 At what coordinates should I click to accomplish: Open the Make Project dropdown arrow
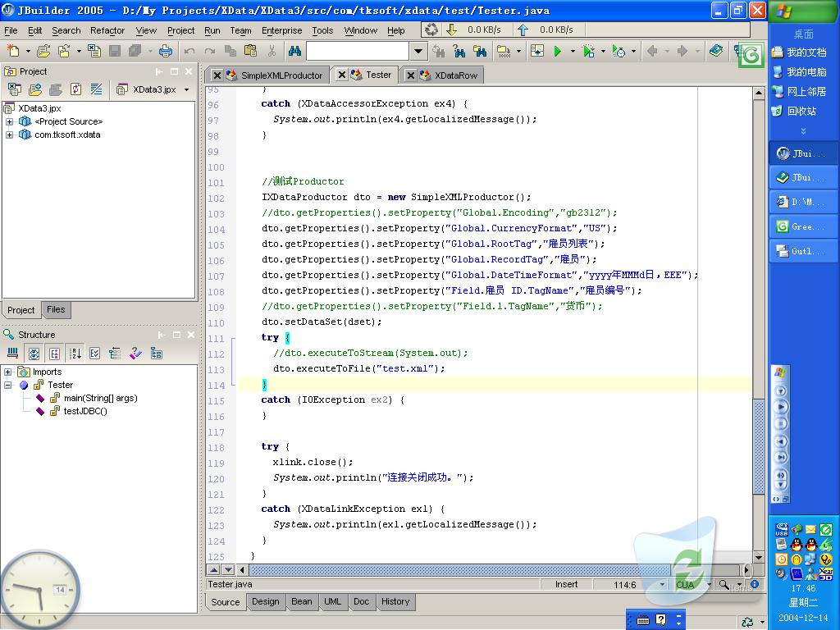tap(518, 52)
